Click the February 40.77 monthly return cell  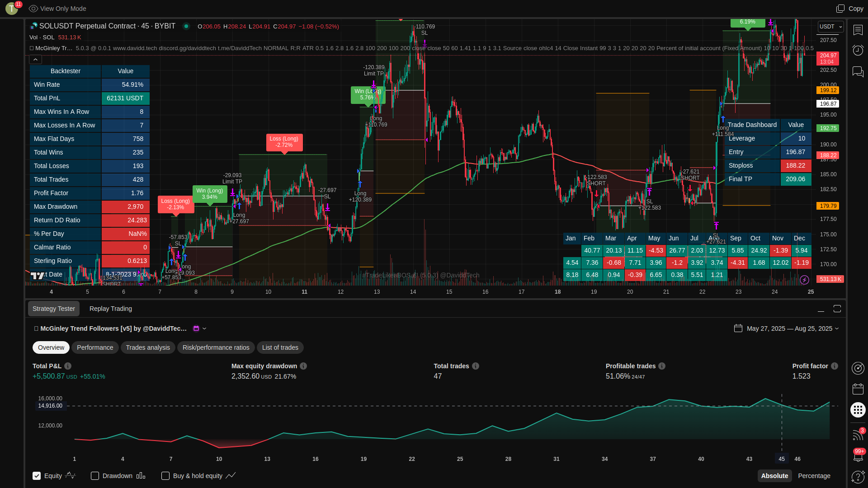pyautogui.click(x=592, y=250)
